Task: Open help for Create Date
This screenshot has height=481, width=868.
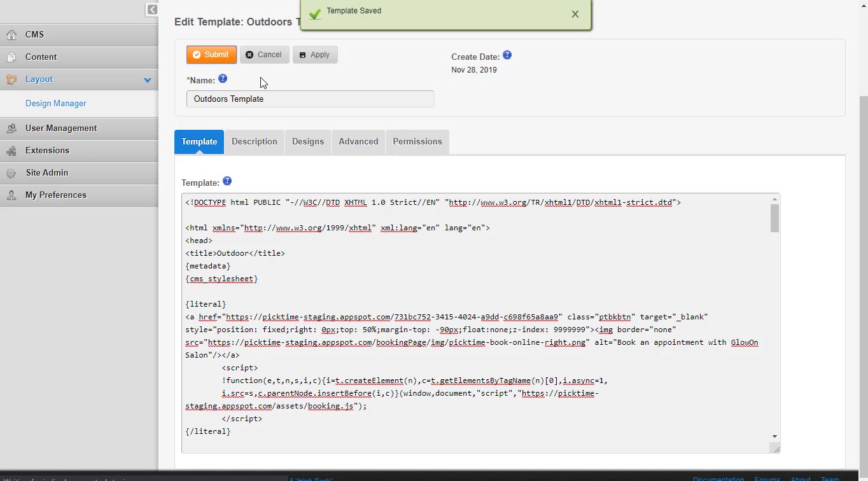Action: [507, 55]
